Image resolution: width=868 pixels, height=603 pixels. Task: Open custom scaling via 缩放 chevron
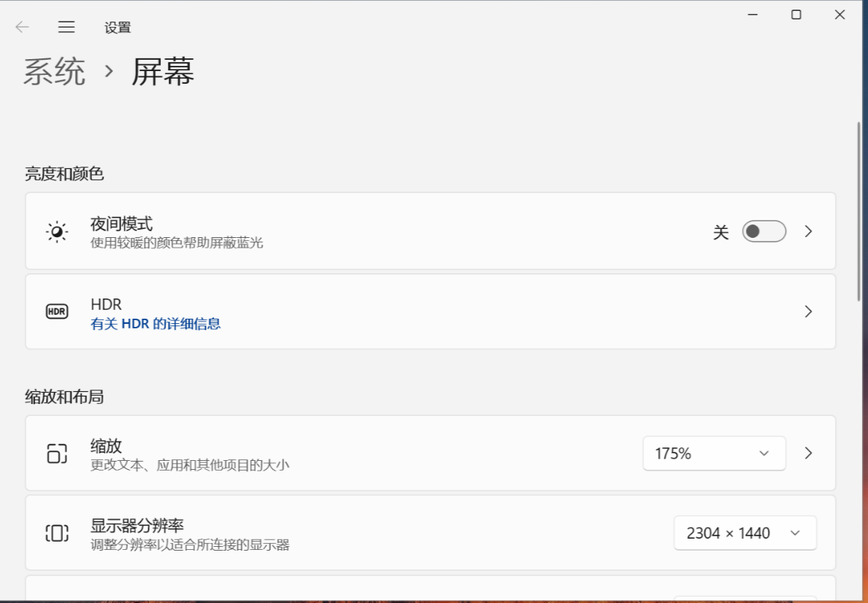pyautogui.click(x=808, y=453)
